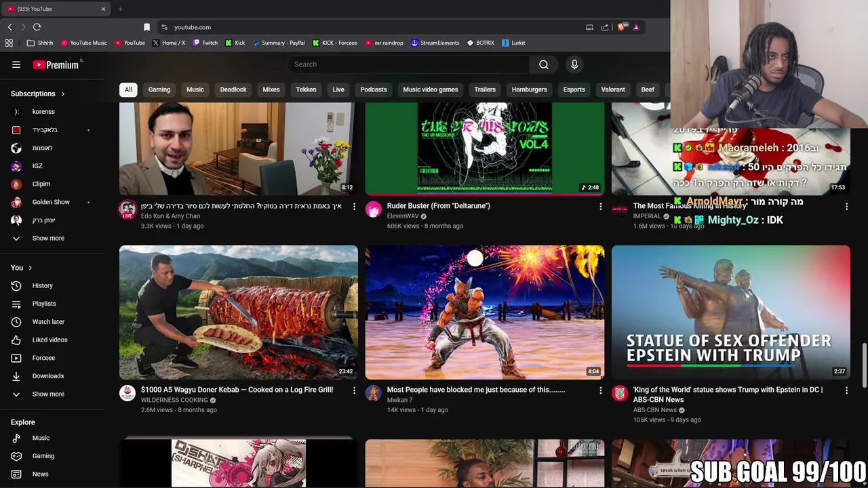This screenshot has height=488, width=868.
Task: Select the All filter chip
Action: 128,89
